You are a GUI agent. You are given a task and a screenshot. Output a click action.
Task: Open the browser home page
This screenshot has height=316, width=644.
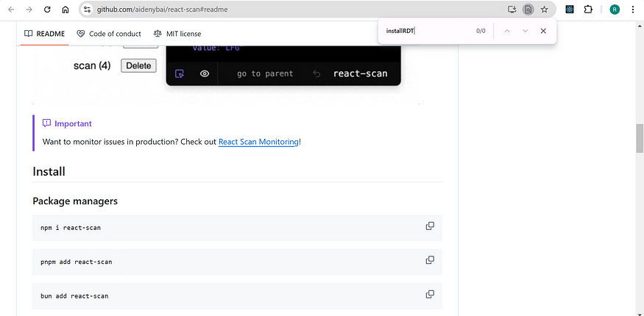pos(66,10)
